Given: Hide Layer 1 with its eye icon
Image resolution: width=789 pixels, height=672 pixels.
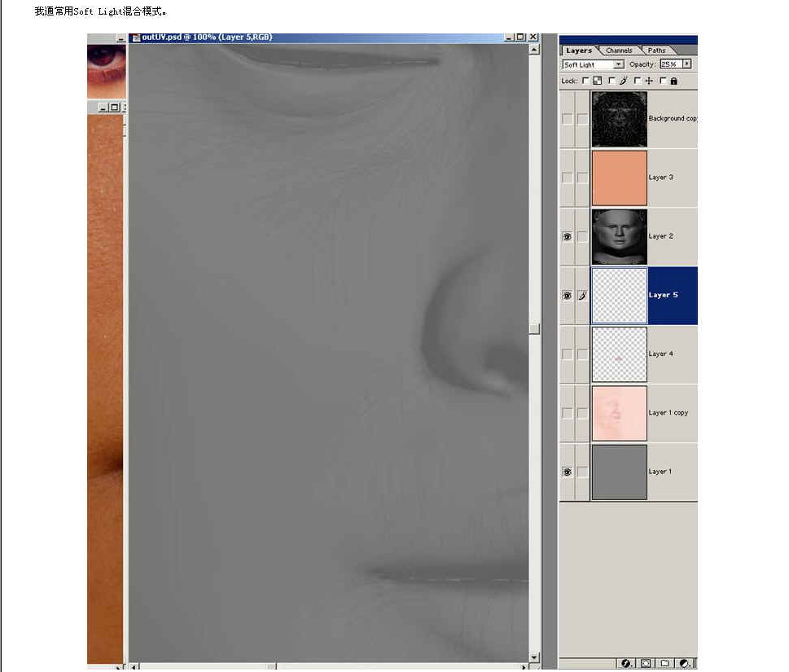Looking at the screenshot, I should 567,472.
